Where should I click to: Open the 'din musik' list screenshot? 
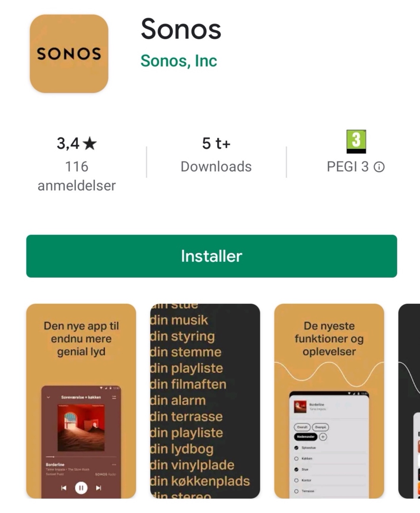[205, 401]
